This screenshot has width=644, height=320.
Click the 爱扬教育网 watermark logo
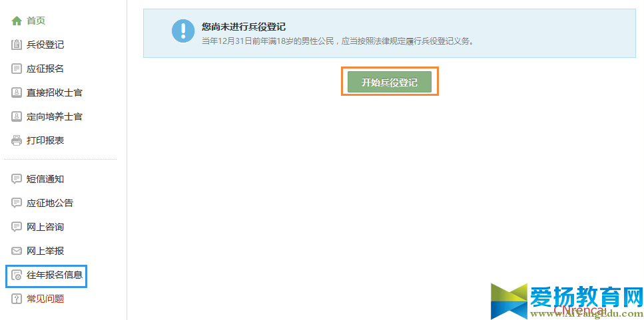566,301
